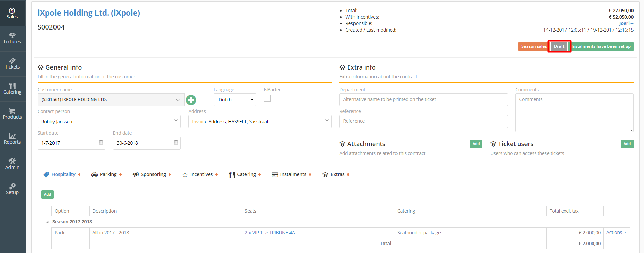Open the End date calendar picker

click(x=176, y=143)
